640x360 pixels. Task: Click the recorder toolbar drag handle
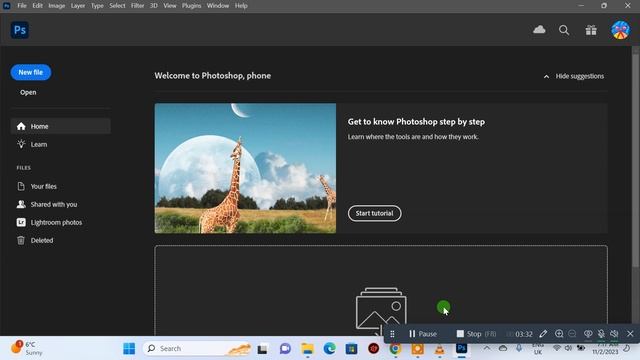tap(392, 334)
